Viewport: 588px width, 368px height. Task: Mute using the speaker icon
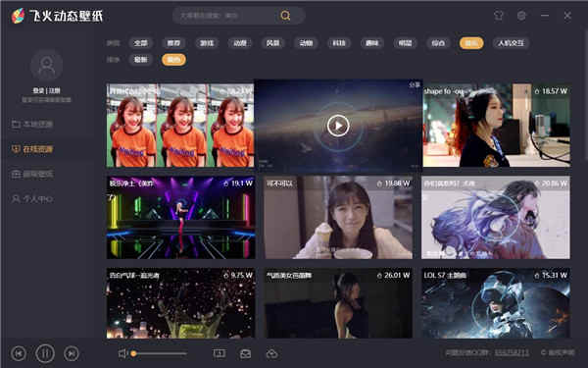(x=122, y=353)
